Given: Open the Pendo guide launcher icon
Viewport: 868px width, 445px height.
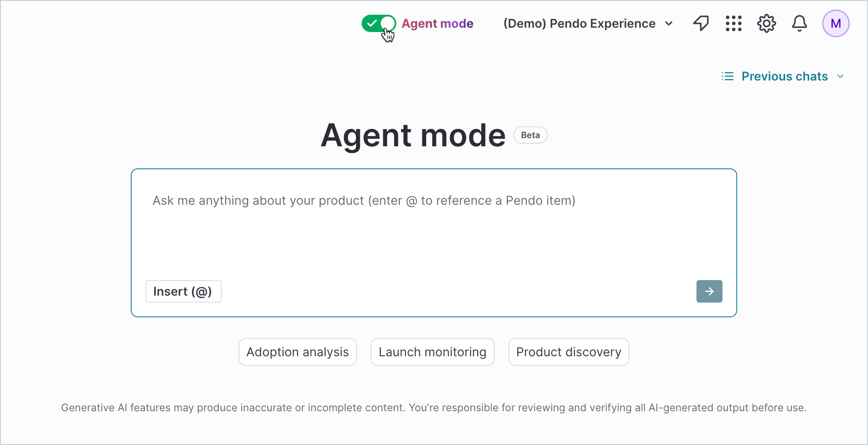Looking at the screenshot, I should pos(701,23).
